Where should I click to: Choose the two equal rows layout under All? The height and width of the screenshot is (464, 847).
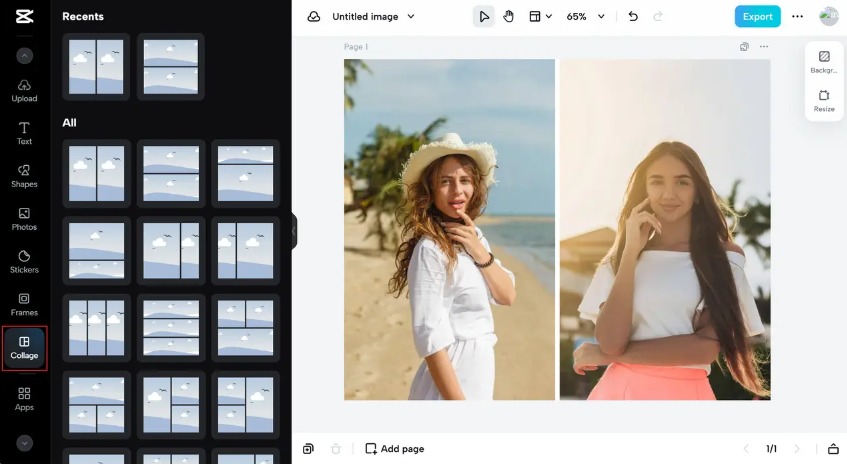tap(171, 173)
